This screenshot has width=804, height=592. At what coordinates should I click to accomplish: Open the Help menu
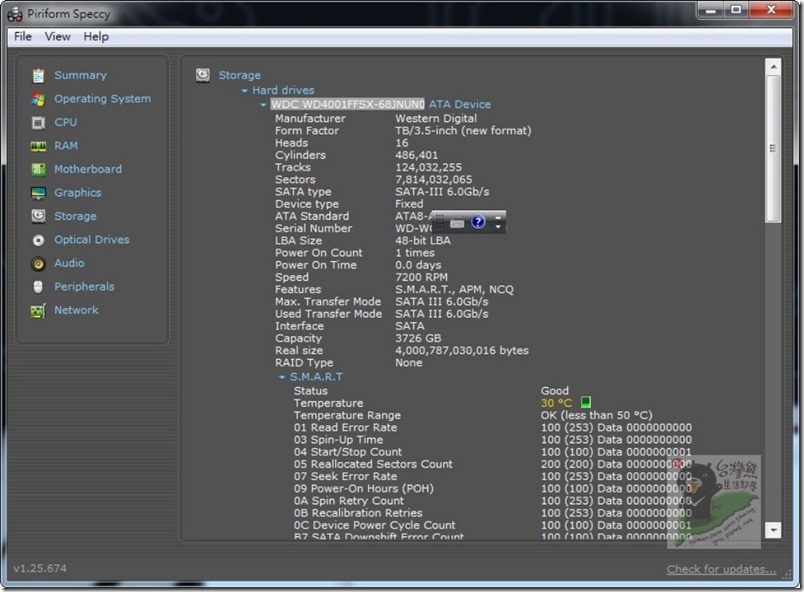96,36
